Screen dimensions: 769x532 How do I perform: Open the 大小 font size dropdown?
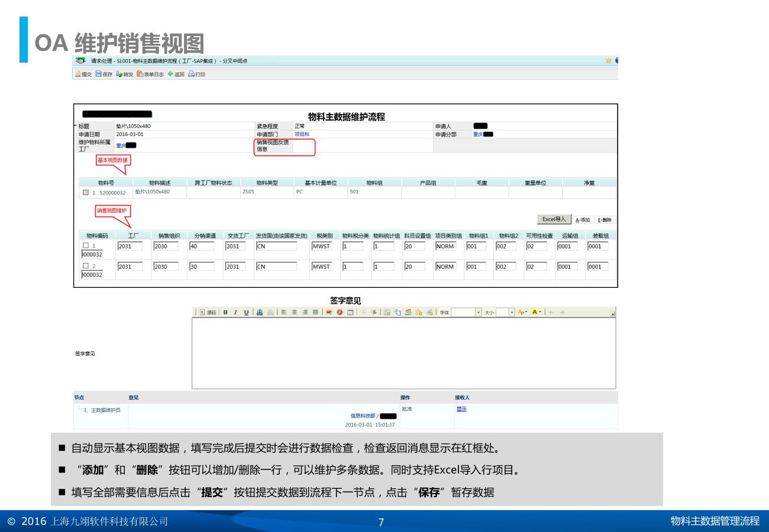(512, 312)
